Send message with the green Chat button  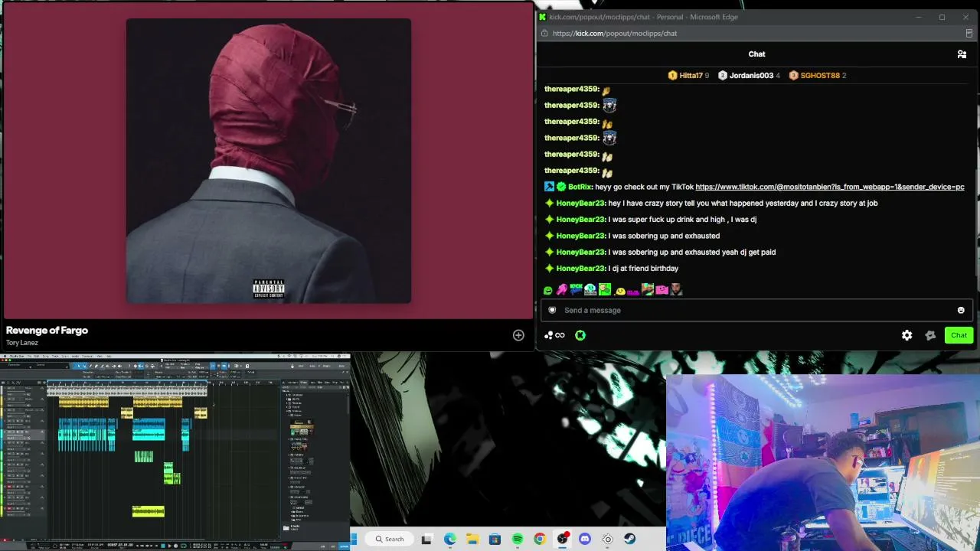(x=959, y=335)
